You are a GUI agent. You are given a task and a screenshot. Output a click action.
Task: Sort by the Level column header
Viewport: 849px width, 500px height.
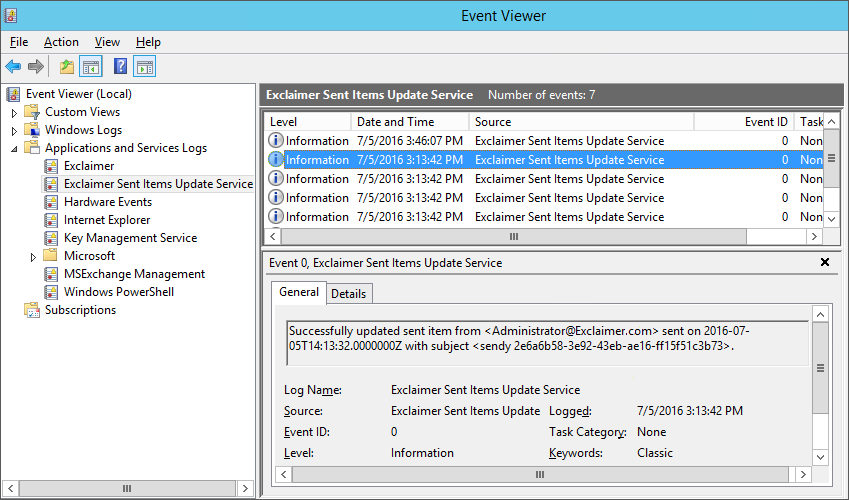point(308,122)
